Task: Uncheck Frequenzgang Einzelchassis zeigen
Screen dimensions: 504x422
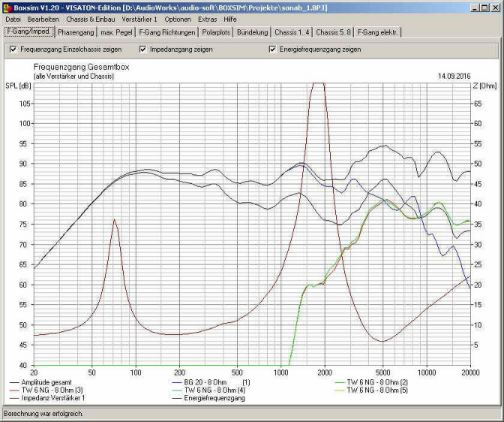Action: point(13,50)
